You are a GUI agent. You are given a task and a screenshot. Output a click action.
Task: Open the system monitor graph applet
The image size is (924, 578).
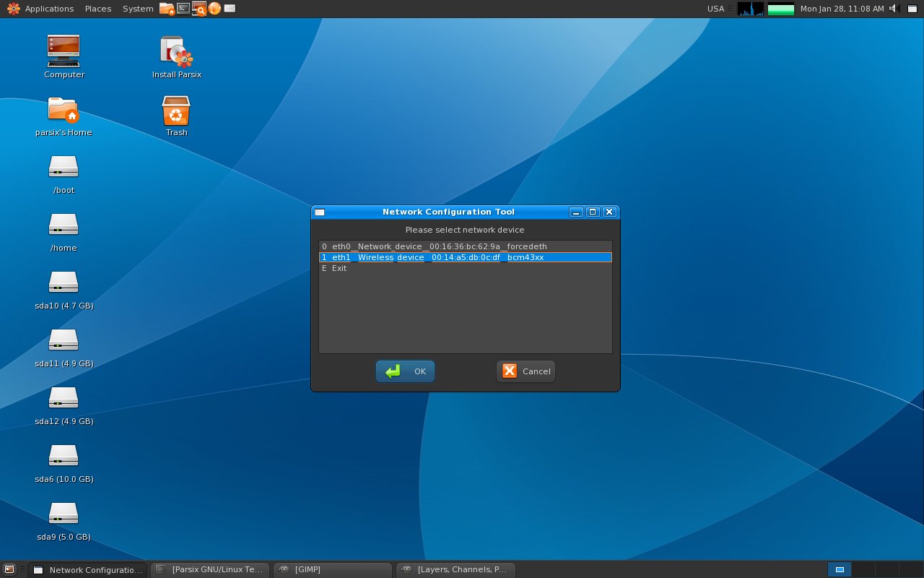click(750, 9)
